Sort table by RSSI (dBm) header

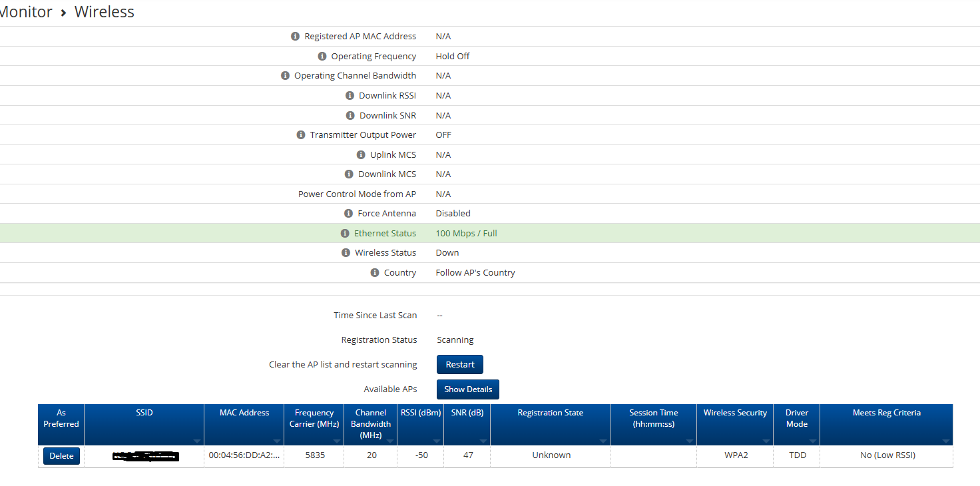point(421,413)
